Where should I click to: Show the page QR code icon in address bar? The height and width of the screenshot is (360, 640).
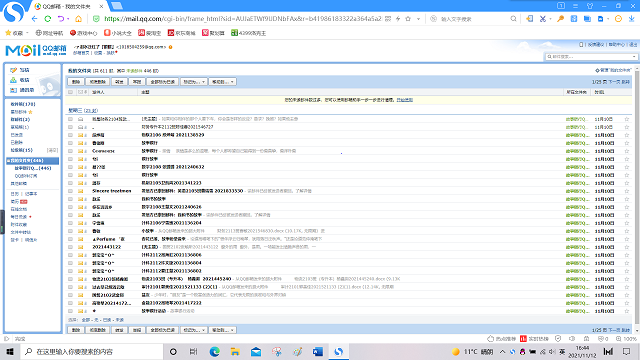tap(388, 19)
